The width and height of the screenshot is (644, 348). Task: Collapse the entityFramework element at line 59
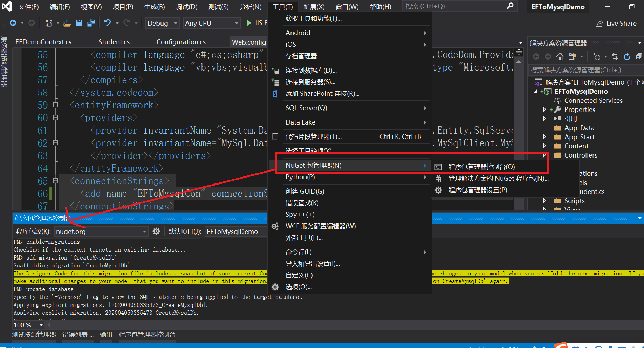coord(55,105)
